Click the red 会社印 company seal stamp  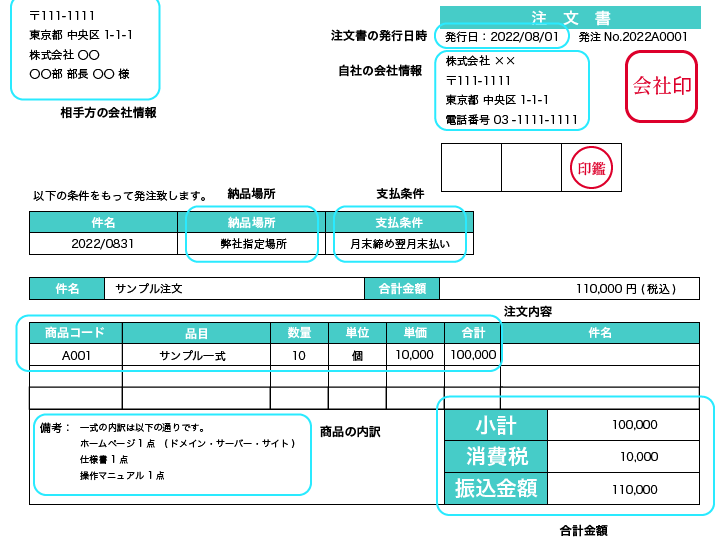pos(661,86)
